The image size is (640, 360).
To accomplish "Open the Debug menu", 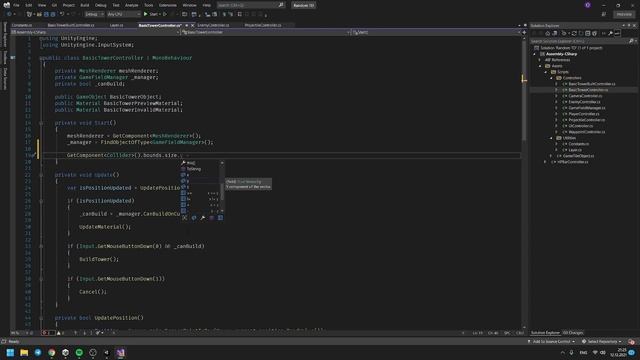I will pyautogui.click(x=100, y=5).
